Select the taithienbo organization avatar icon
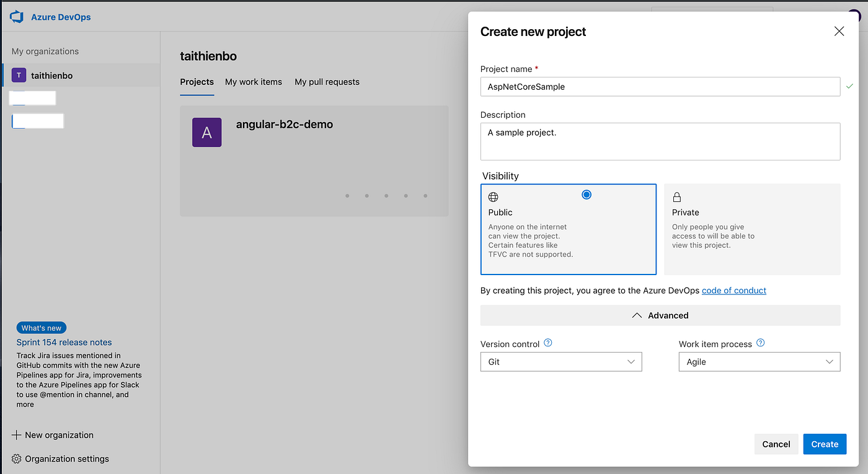This screenshot has height=474, width=868. [x=19, y=76]
